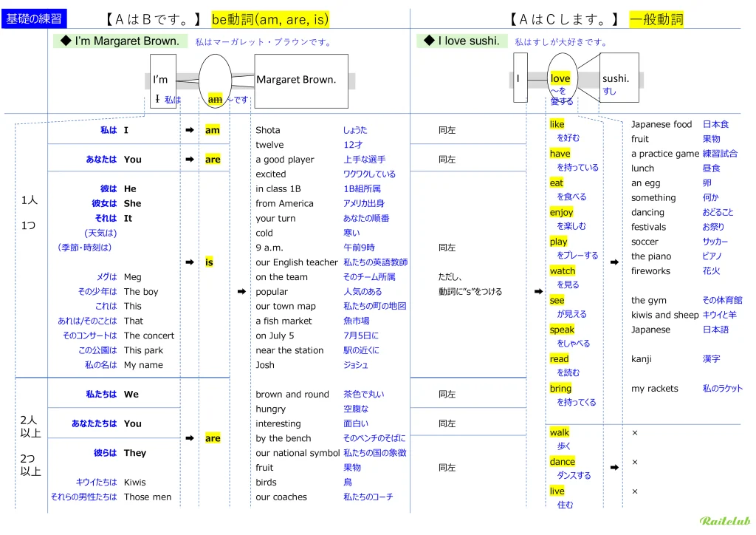Image resolution: width=756 pixels, height=535 pixels.
Task: Click the diamond bullet before "I love sushi."
Action: (428, 41)
